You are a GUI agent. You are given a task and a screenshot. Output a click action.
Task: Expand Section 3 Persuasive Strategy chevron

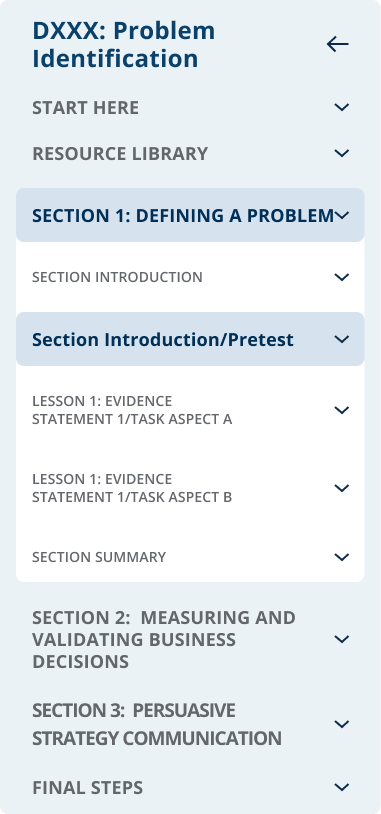(342, 724)
